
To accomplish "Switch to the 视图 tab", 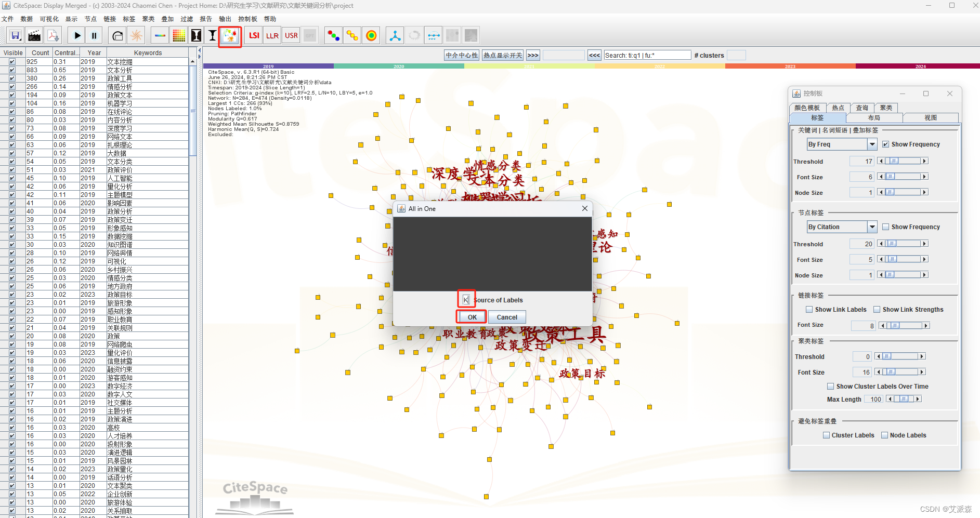I will [x=931, y=118].
